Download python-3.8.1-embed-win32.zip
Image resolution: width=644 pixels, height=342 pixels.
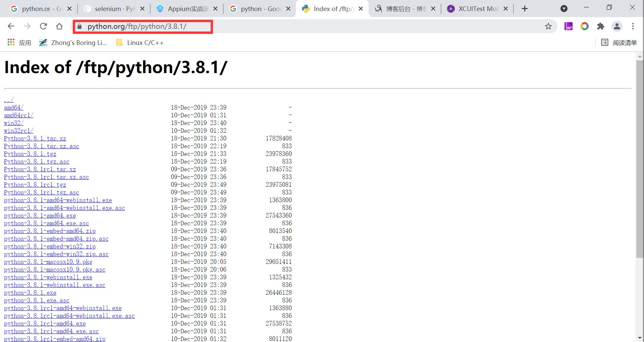pos(50,246)
